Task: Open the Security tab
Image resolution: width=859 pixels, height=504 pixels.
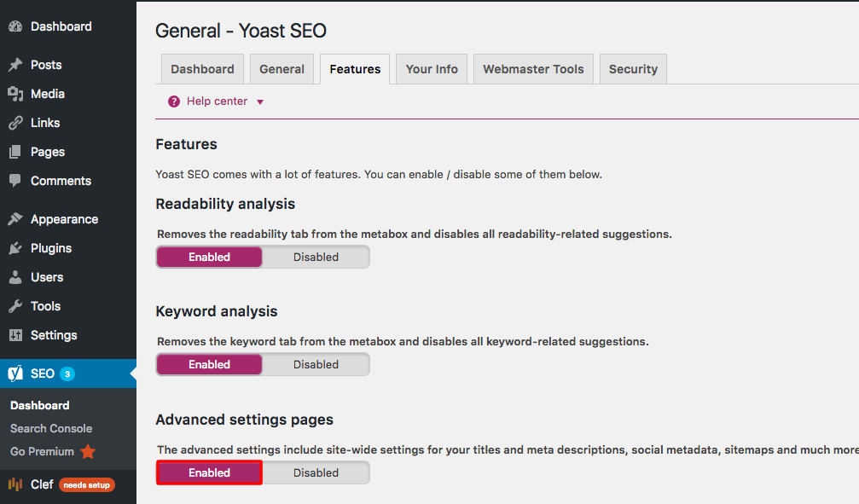Action: click(633, 69)
